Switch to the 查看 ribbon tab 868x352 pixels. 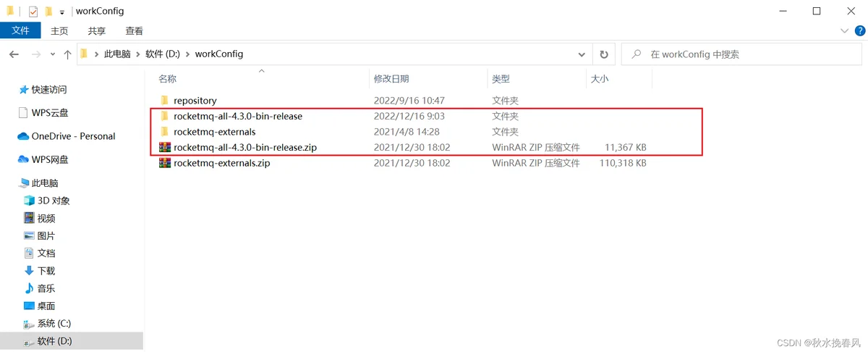[x=134, y=31]
